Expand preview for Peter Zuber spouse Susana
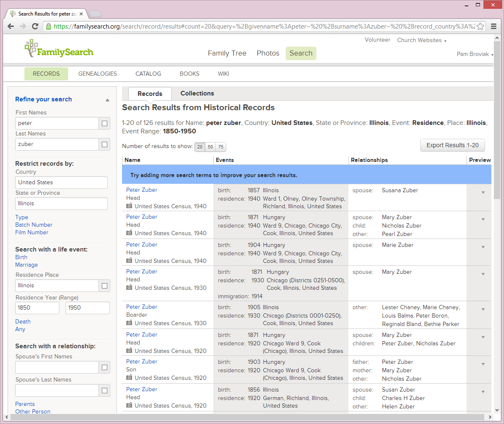This screenshot has height=424, width=504. coord(483,193)
